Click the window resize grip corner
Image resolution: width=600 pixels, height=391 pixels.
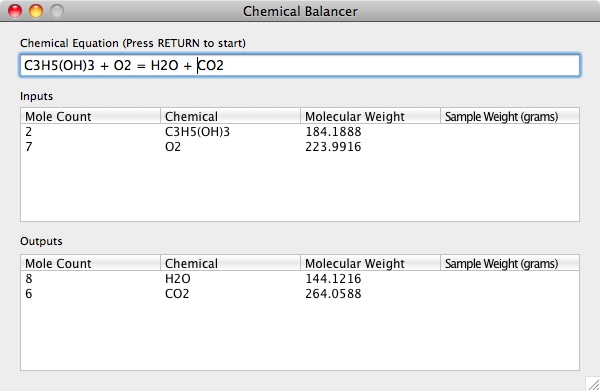(593, 384)
